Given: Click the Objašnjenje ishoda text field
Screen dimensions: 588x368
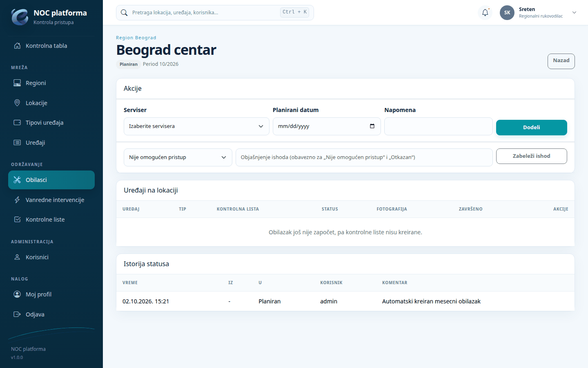Looking at the screenshot, I should pyautogui.click(x=364, y=157).
